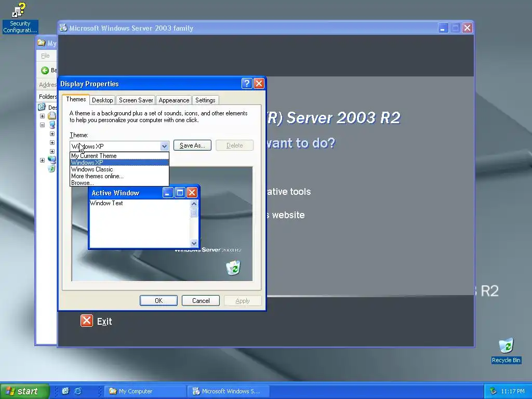The width and height of the screenshot is (532, 399).
Task: Choose Windows XP in the theme list
Action: pos(119,163)
